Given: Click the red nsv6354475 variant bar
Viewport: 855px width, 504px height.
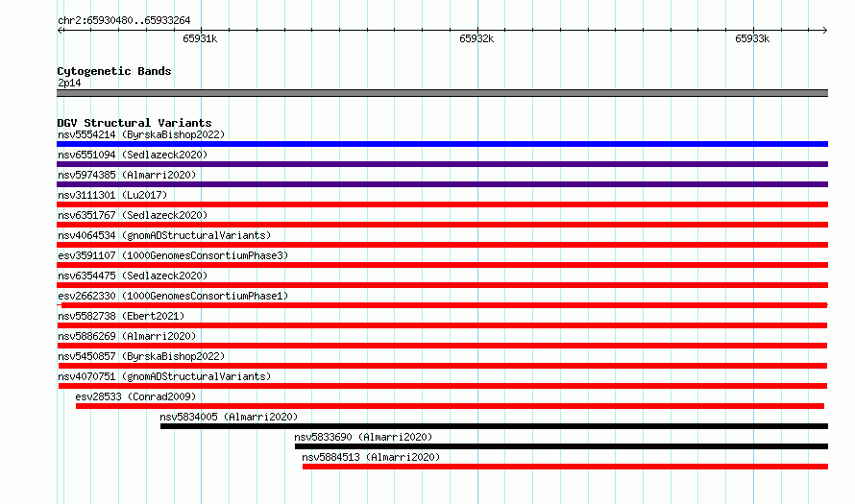Looking at the screenshot, I should 442,285.
